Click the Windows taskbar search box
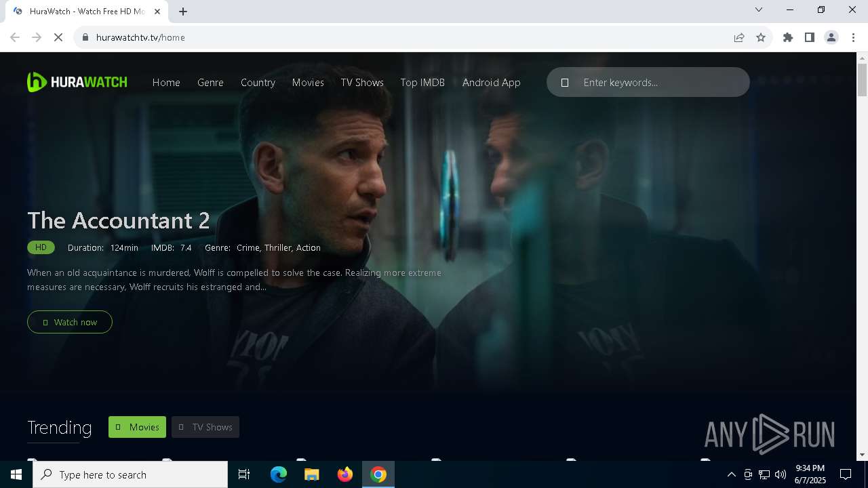The image size is (868, 488). point(130,474)
